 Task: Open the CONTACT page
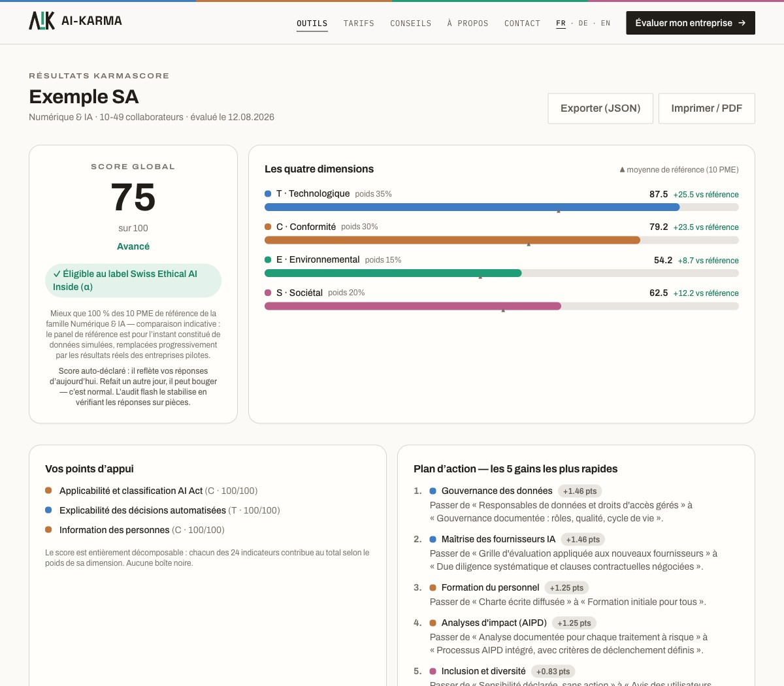522,24
